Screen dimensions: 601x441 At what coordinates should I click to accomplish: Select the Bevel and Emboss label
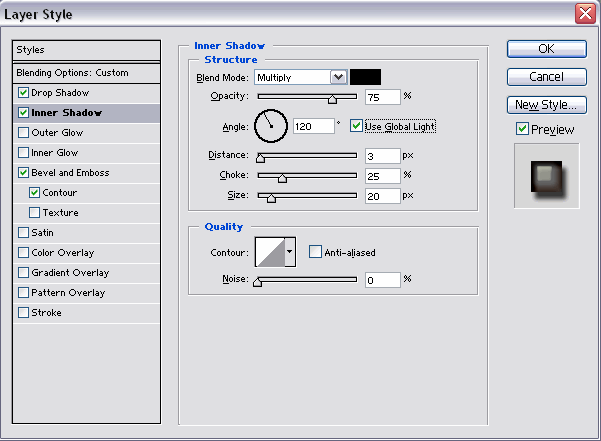70,172
